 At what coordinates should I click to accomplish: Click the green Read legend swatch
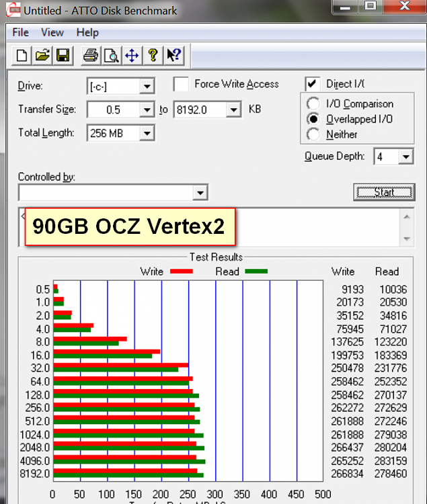[256, 271]
